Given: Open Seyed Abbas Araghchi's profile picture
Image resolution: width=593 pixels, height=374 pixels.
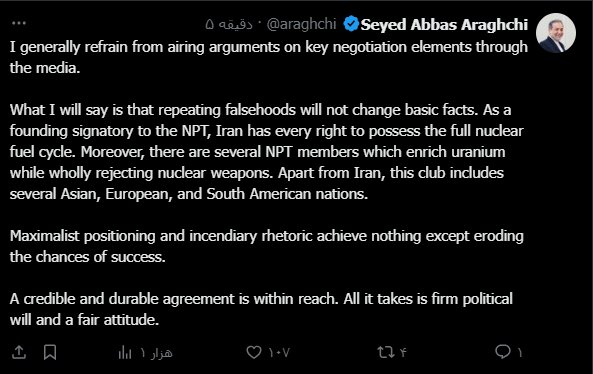Looking at the screenshot, I should click(556, 33).
